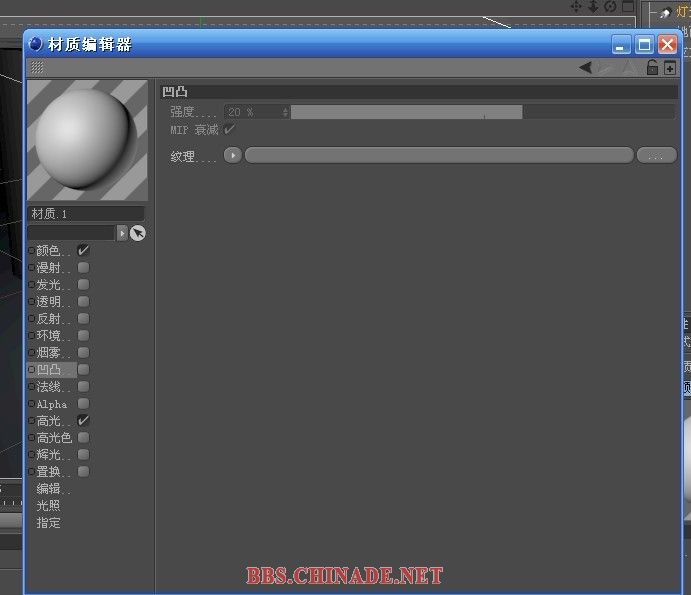Viewport: 691px width, 595px height.
Task: Click the new panel plus icon
Action: (x=670, y=68)
